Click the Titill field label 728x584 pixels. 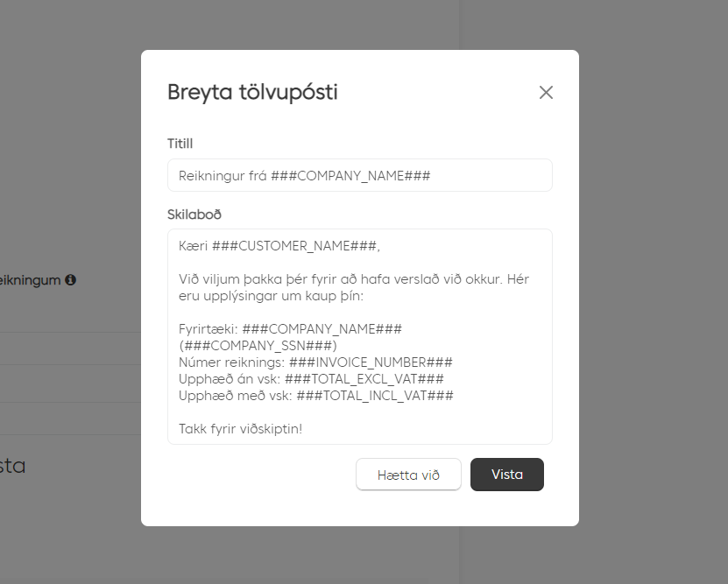180,144
